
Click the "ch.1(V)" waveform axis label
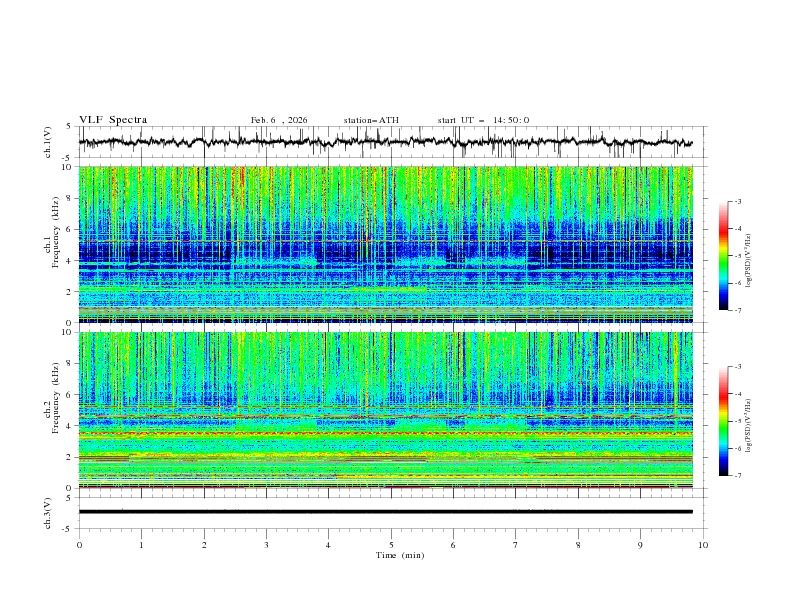coord(48,142)
